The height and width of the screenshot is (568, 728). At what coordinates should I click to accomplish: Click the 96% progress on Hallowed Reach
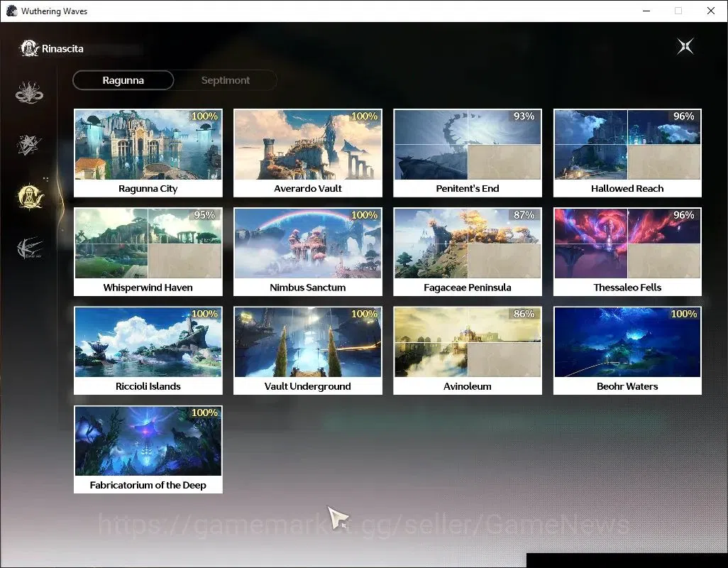pos(683,116)
